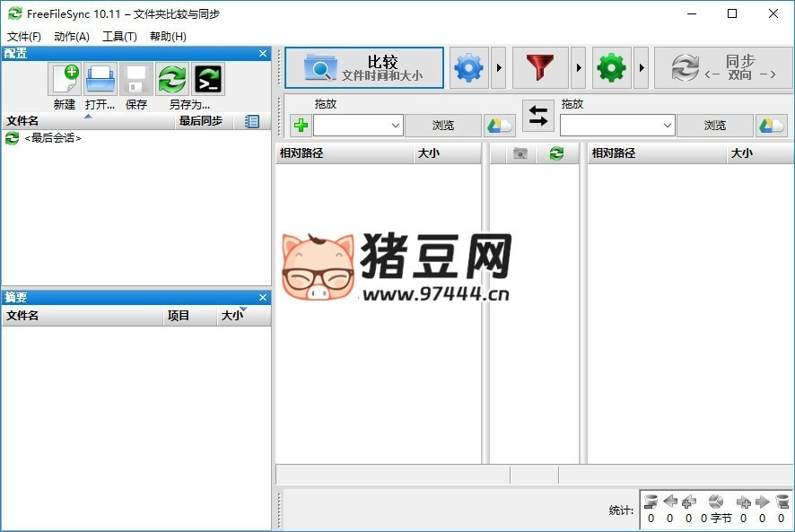Click the New configuration icon (新建)
Image resolution: width=795 pixels, height=532 pixels.
click(x=65, y=79)
